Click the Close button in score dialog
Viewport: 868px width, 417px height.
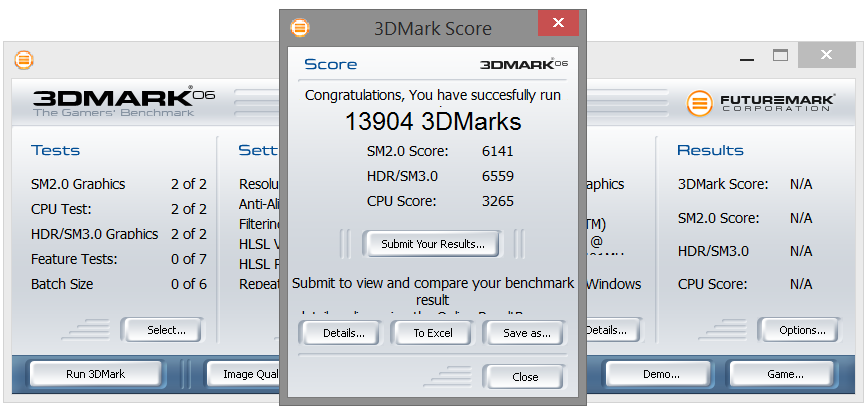[x=525, y=377]
